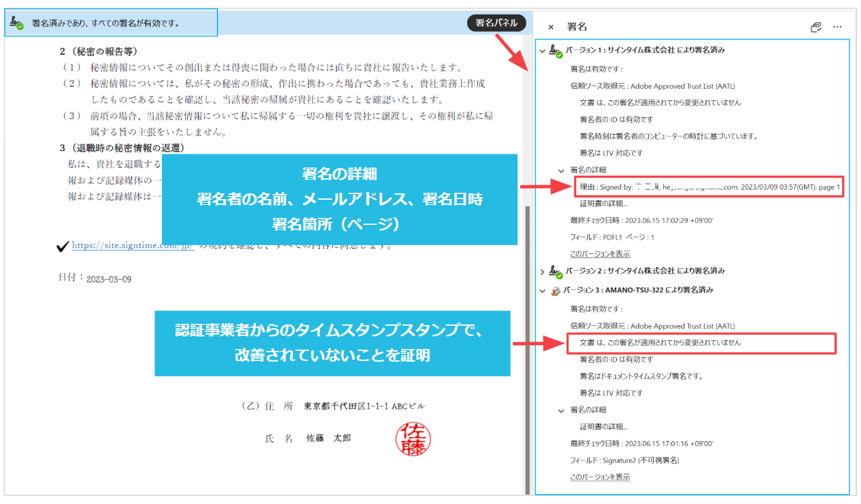Select 理由 : Signed by row
The height and width of the screenshot is (504, 861).
710,187
